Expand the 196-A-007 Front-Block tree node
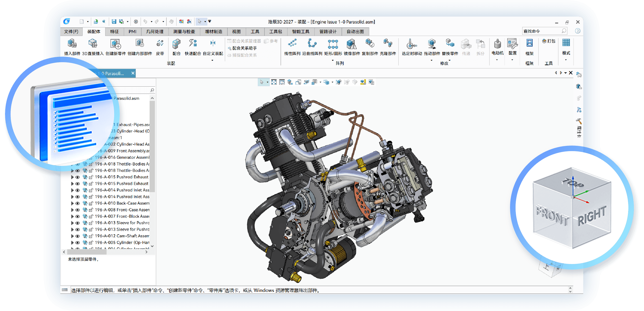The height and width of the screenshot is (311, 644). (72, 216)
